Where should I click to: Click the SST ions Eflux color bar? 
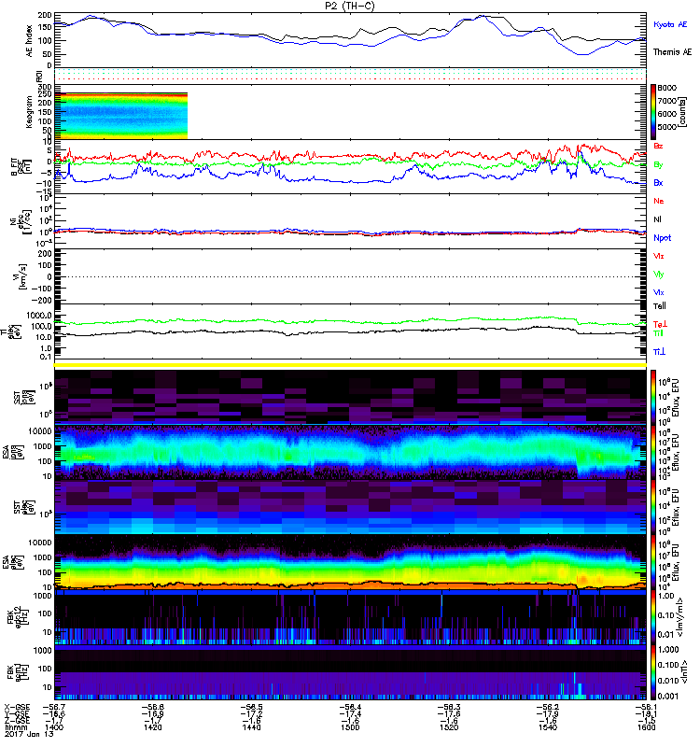[652, 397]
